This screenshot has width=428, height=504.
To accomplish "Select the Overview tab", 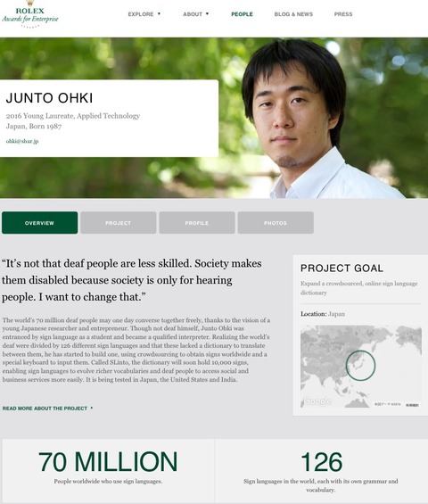I will coord(39,223).
